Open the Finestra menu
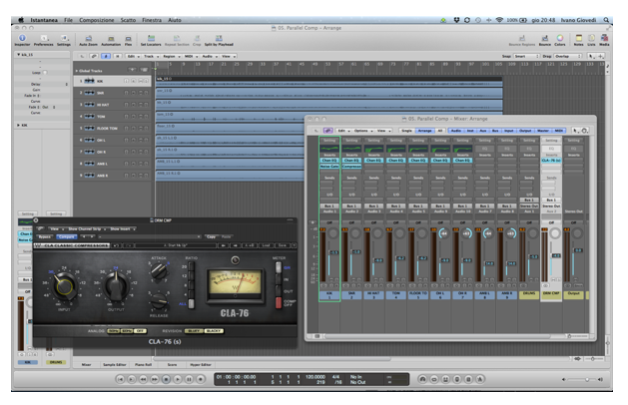 (152, 20)
